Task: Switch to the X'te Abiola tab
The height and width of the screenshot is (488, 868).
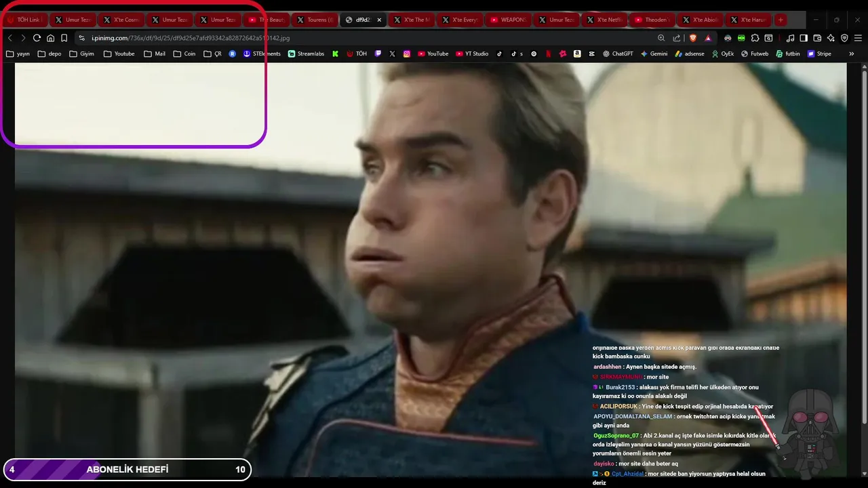Action: [702, 20]
